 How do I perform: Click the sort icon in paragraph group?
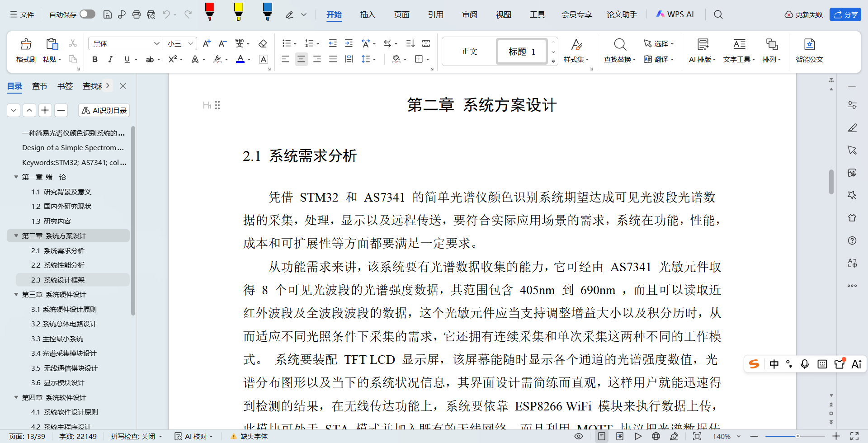click(x=410, y=43)
